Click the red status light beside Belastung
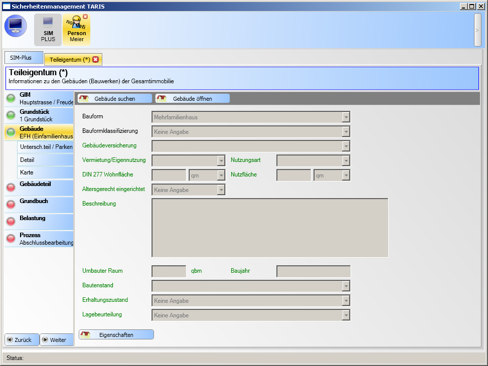This screenshot has width=488, height=366. point(11,221)
